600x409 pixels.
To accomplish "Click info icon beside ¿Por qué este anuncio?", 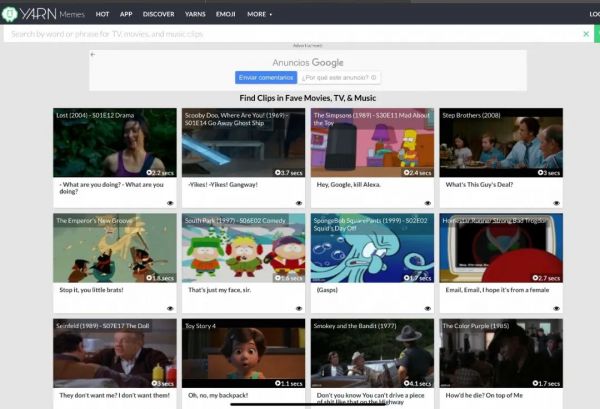I will pos(373,78).
